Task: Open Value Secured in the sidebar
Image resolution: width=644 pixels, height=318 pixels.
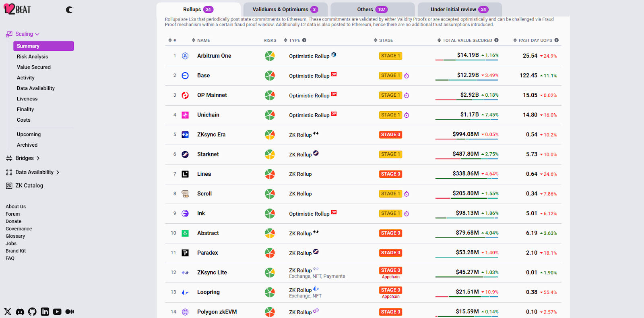Action: (34, 67)
